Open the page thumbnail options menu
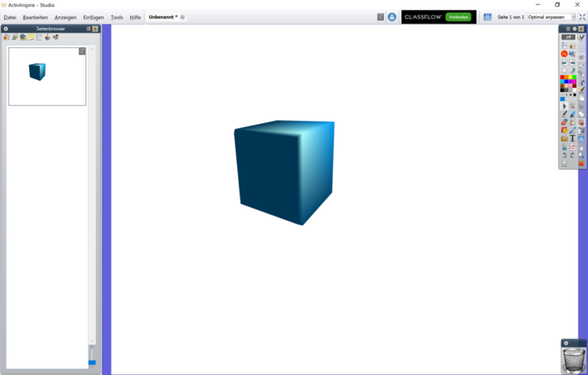This screenshot has width=588, height=375. click(x=82, y=51)
